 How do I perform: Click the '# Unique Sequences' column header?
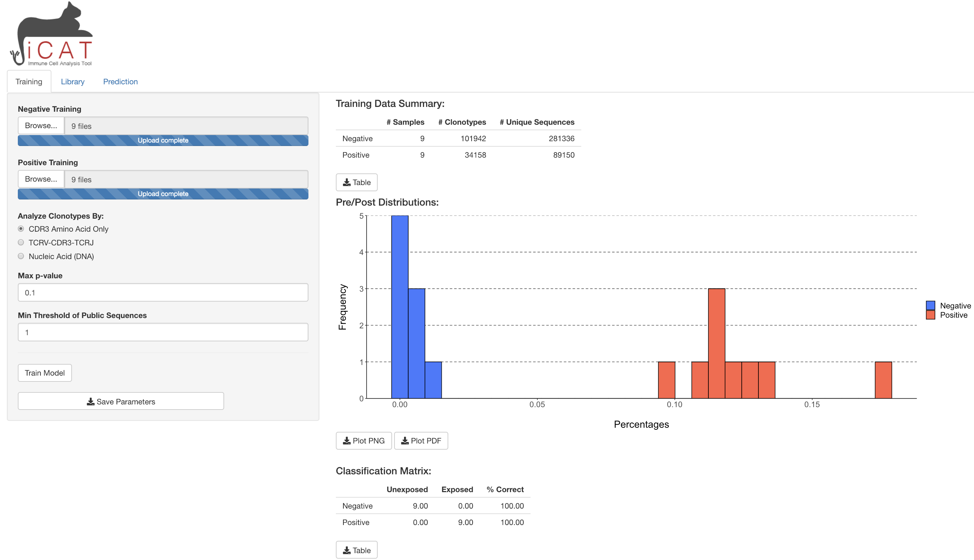pyautogui.click(x=537, y=122)
